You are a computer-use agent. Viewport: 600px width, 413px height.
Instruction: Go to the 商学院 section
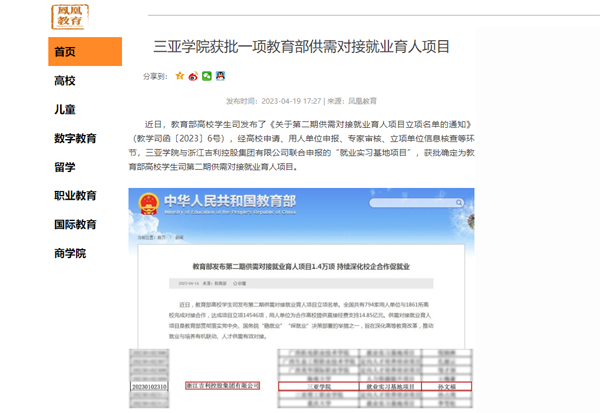click(x=70, y=253)
